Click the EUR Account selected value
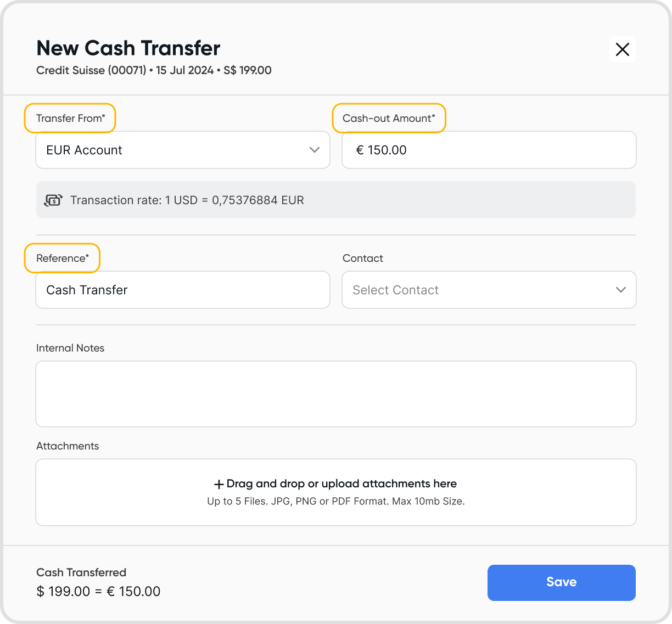 tap(85, 150)
